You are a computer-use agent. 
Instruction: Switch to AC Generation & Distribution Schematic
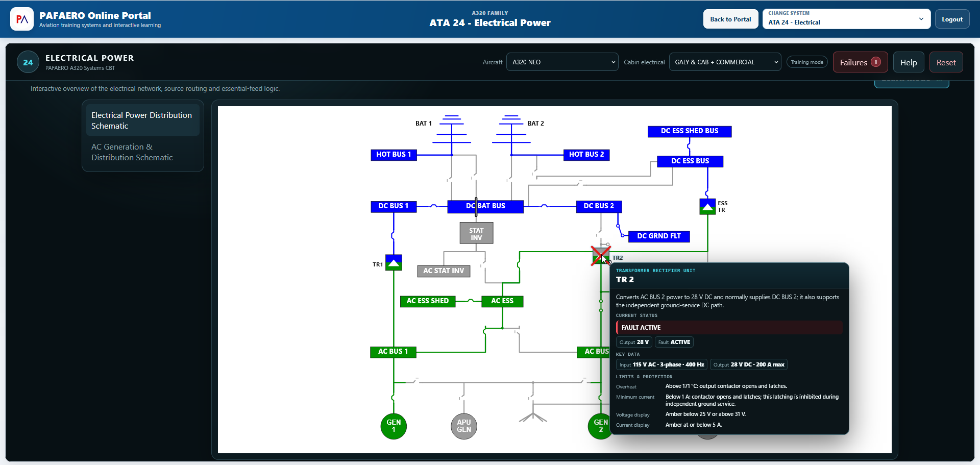pos(142,152)
